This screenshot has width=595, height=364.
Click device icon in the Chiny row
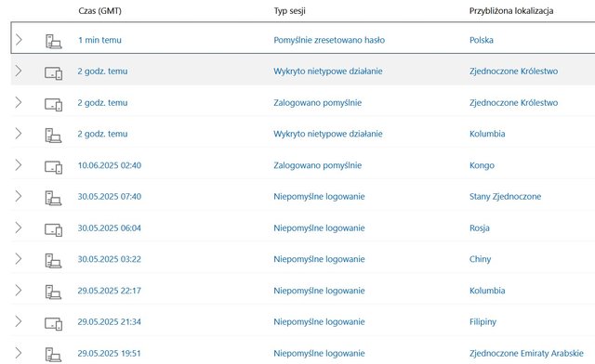[x=53, y=261]
